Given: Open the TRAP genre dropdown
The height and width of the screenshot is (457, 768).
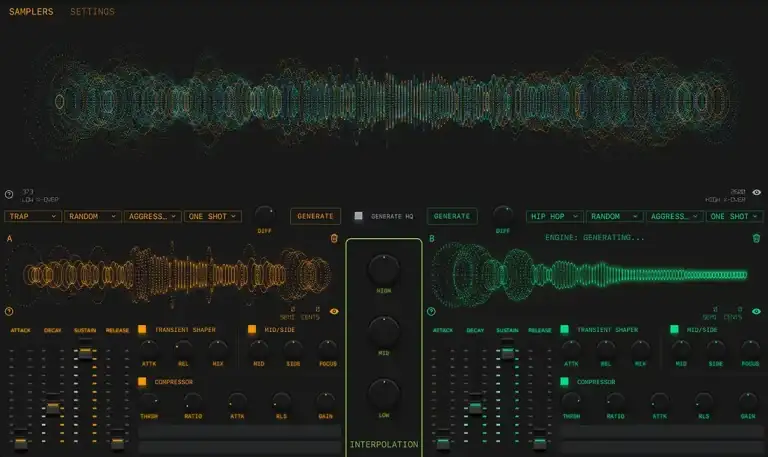Looking at the screenshot, I should pyautogui.click(x=33, y=216).
